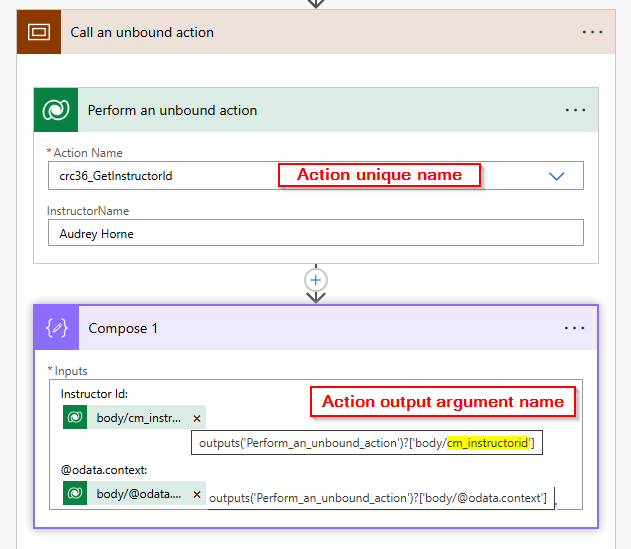This screenshot has height=549, width=631.
Task: Click the Dataverse icon on the body/cm_instr token
Action: [76, 418]
